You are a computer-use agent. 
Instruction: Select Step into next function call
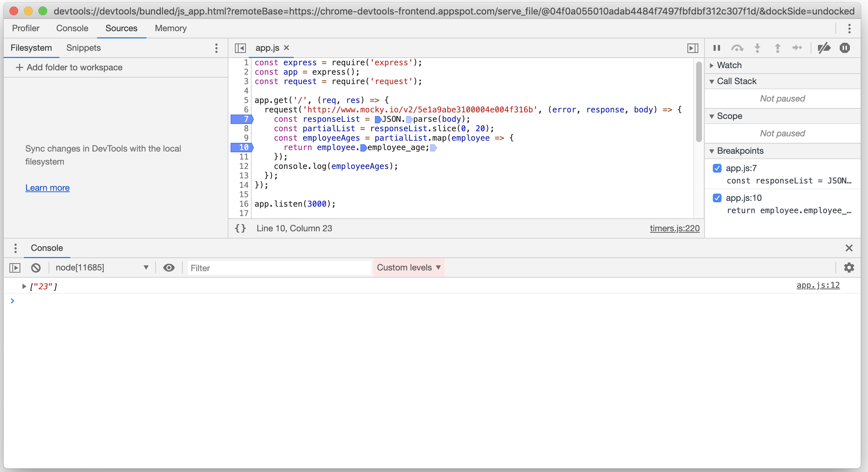point(757,47)
